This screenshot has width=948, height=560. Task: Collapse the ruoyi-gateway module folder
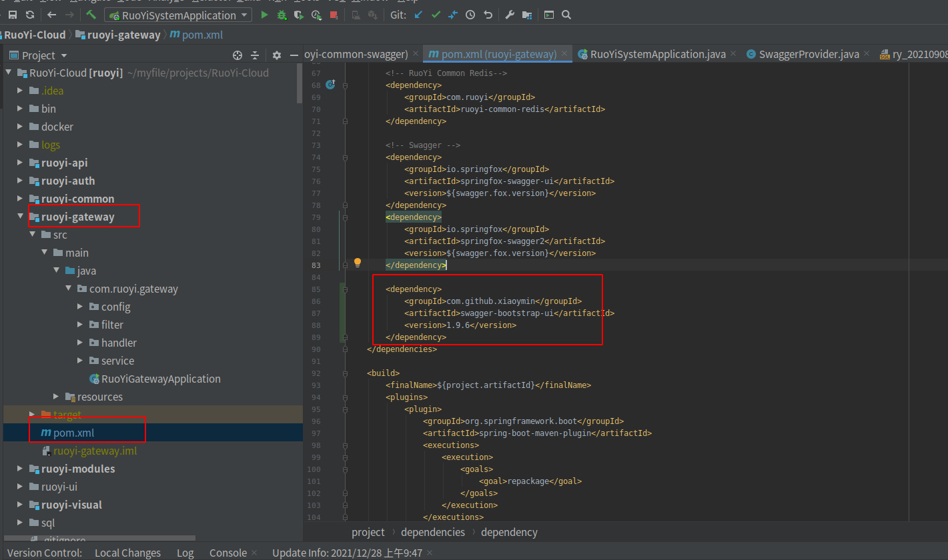(x=21, y=217)
